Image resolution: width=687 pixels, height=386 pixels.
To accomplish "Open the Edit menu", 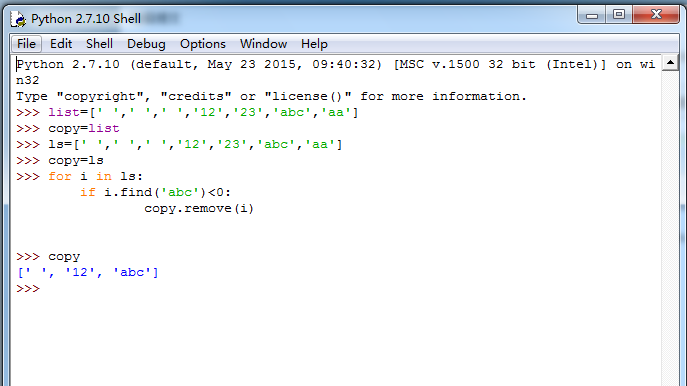I will pyautogui.click(x=61, y=44).
